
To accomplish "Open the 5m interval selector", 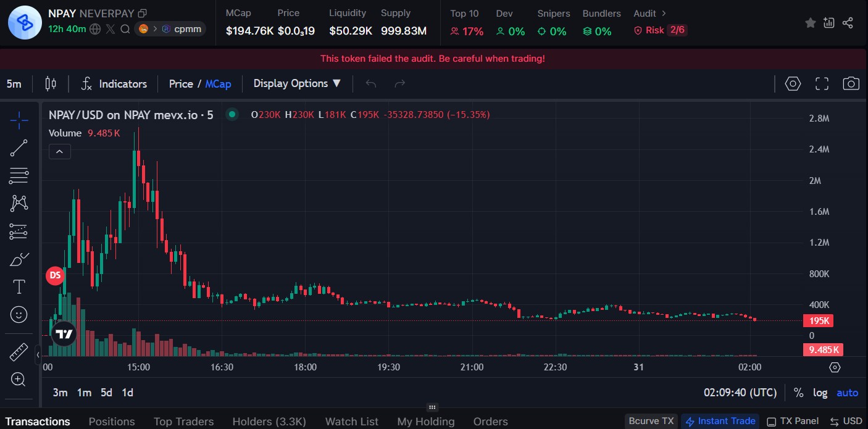I will (x=14, y=84).
